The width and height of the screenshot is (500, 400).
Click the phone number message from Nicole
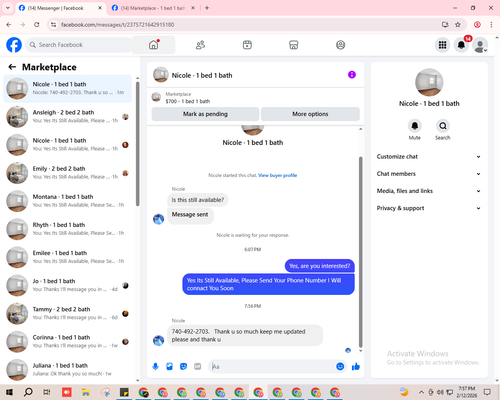[245, 335]
